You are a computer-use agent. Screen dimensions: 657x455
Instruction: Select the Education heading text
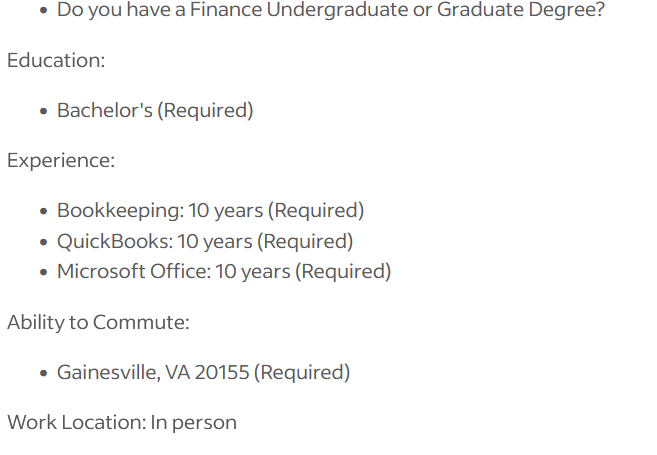[56, 60]
